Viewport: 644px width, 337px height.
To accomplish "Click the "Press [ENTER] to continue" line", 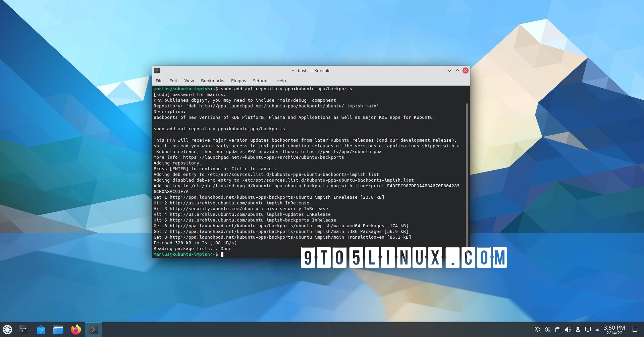I will [x=215, y=169].
